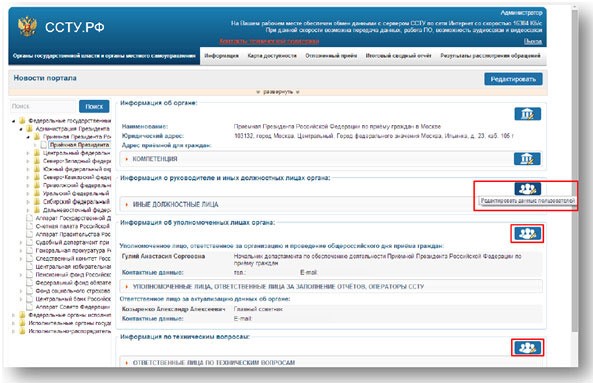Viewport: 593px width, 383px height.
Task: Click folder icon of 'Центральный федеральный' node
Action: (x=37, y=153)
